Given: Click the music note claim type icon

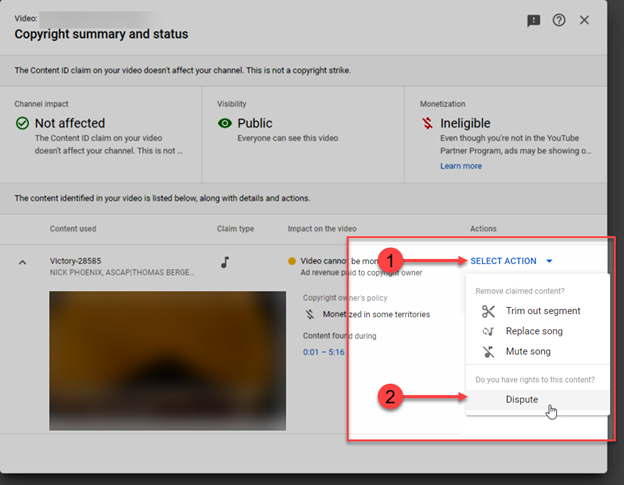Looking at the screenshot, I should click(225, 262).
